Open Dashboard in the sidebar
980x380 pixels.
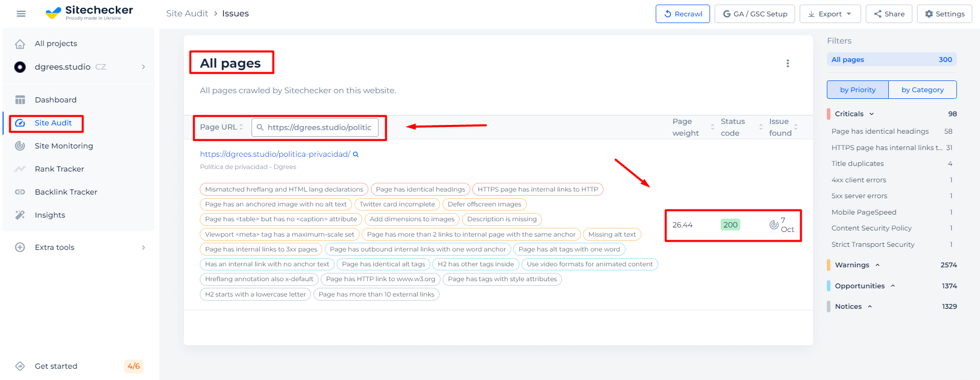pos(56,100)
